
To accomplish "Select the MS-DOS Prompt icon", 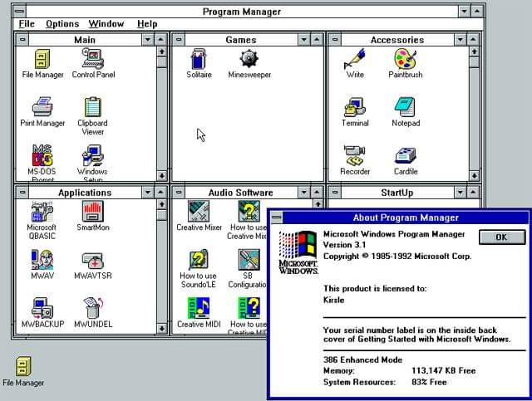I will [x=42, y=163].
